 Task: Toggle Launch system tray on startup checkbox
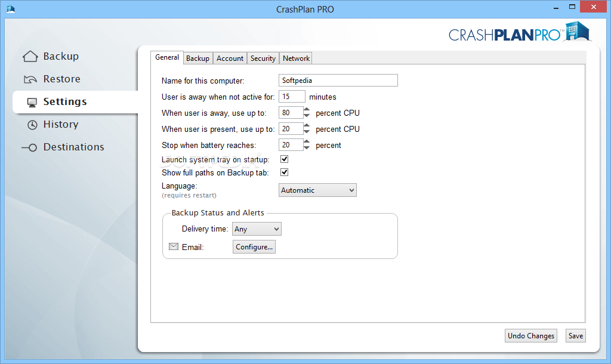point(285,159)
